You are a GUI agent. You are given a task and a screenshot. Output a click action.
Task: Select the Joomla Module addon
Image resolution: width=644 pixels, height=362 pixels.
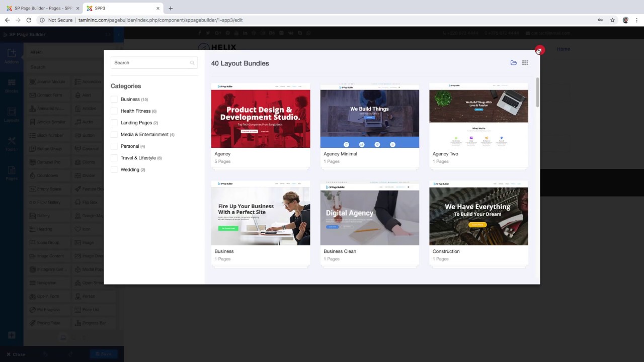tap(49, 82)
